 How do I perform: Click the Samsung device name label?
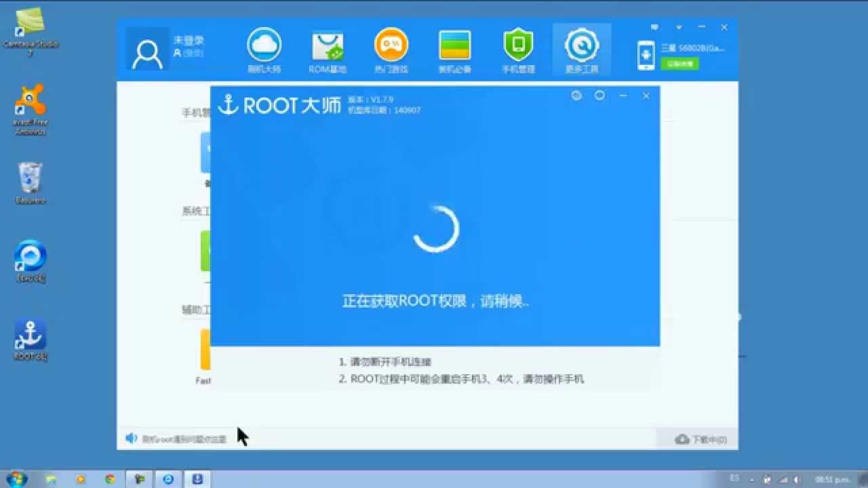[x=692, y=48]
